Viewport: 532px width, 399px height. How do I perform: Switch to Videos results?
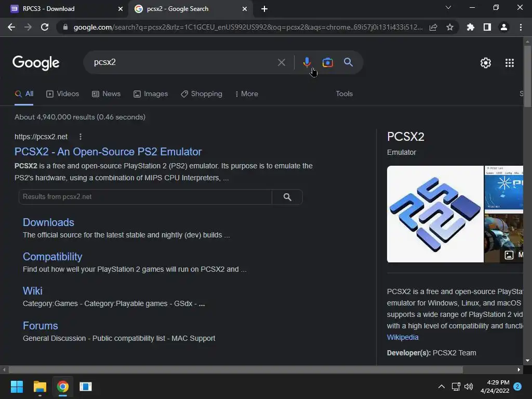pos(63,94)
